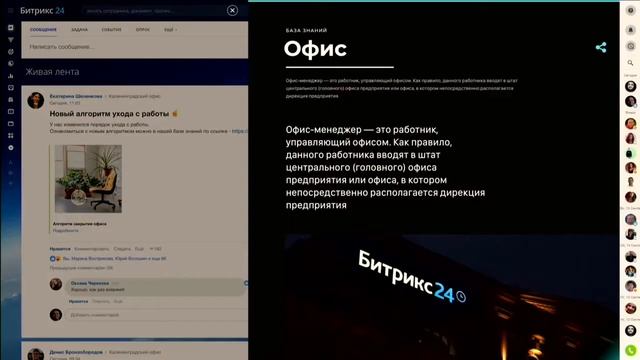Switch to the Задача tab
The height and width of the screenshot is (360, 640).
pyautogui.click(x=80, y=30)
